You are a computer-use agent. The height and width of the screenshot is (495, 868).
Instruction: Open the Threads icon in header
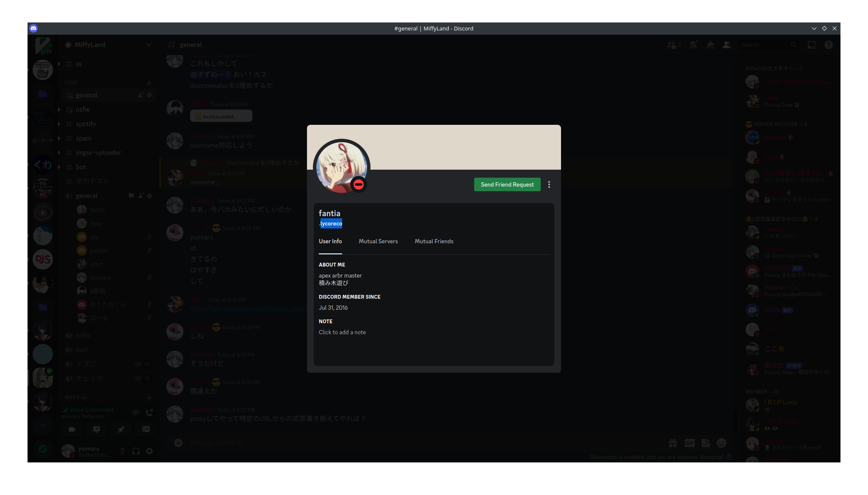[673, 45]
